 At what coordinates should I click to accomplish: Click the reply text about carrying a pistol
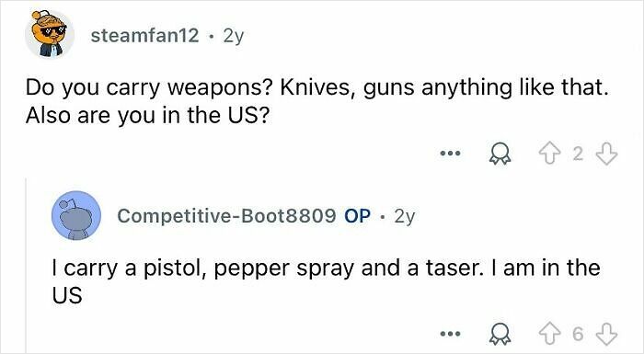coord(326,281)
